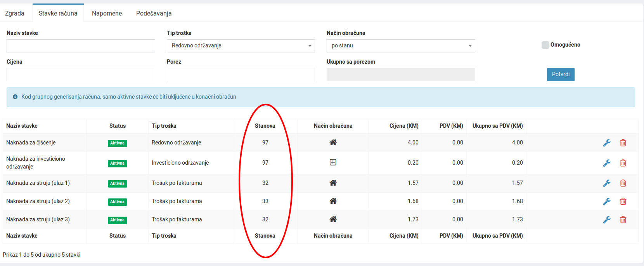The width and height of the screenshot is (644, 266).
Task: Delete Naknada za struju (ulaz 3) row
Action: pos(623,220)
